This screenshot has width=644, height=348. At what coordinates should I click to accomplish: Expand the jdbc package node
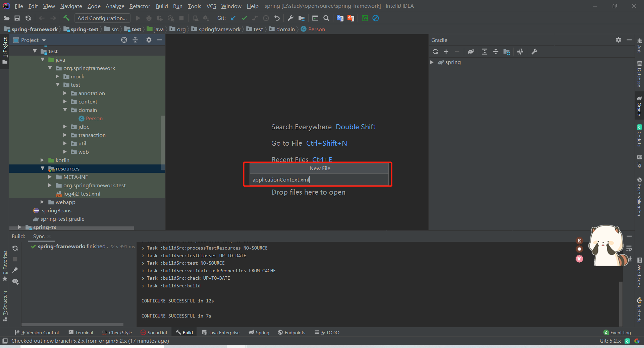coord(65,127)
